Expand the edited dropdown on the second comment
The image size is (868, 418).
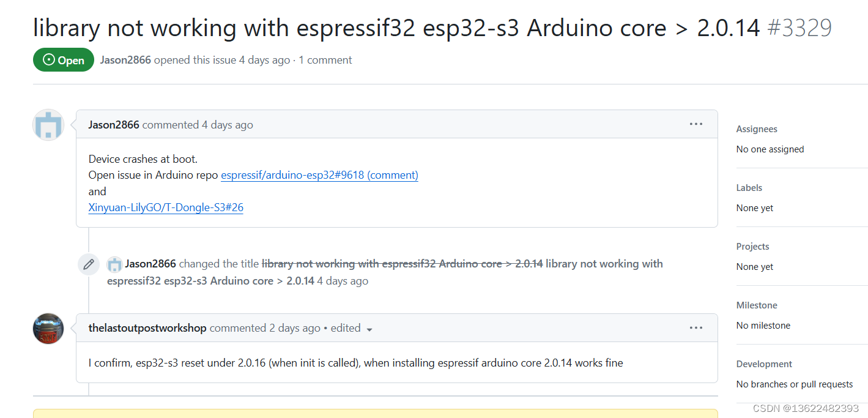tap(369, 329)
